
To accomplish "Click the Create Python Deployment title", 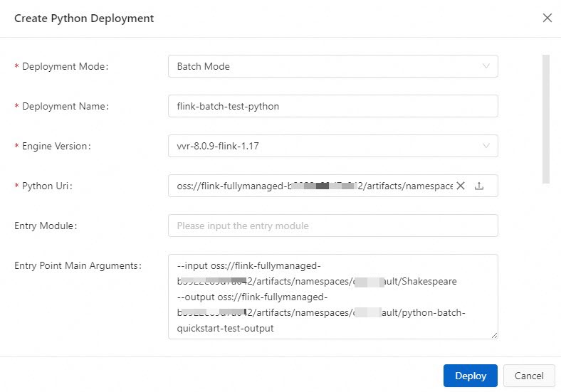I will pos(84,18).
